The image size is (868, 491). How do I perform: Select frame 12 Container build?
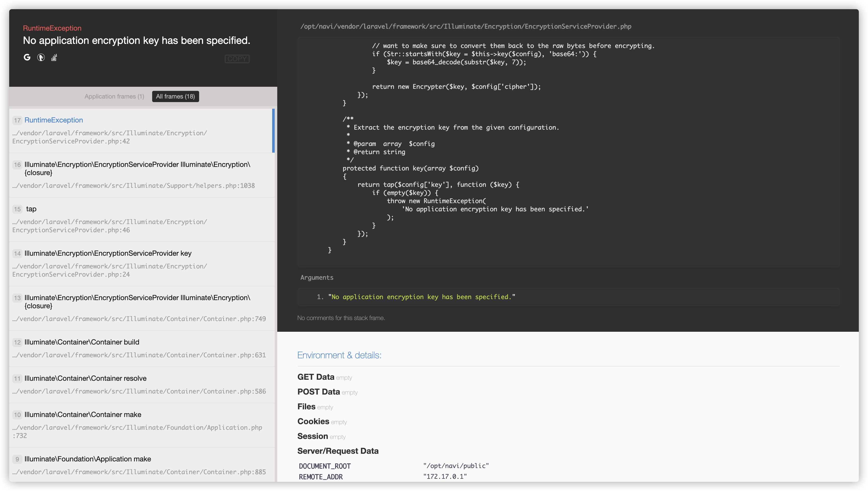point(142,349)
